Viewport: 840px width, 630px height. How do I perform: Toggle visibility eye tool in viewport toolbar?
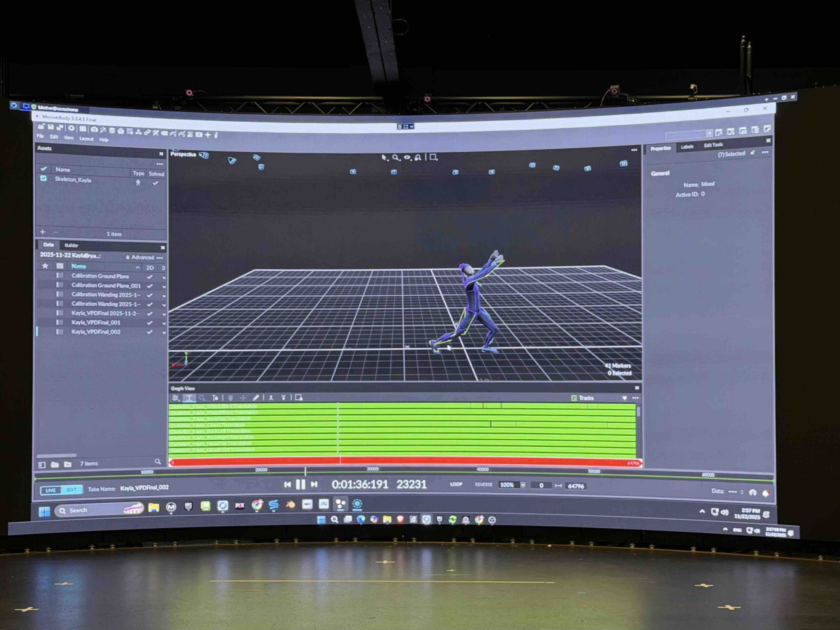tap(407, 157)
